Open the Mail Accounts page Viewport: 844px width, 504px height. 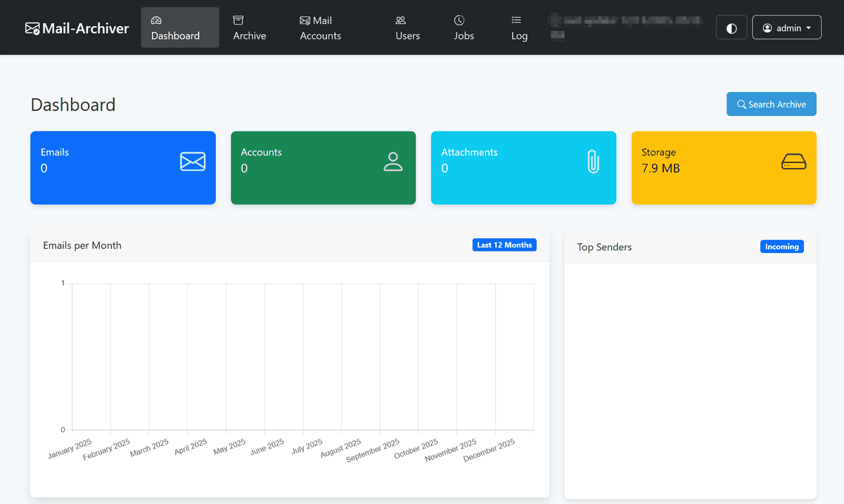pos(320,28)
